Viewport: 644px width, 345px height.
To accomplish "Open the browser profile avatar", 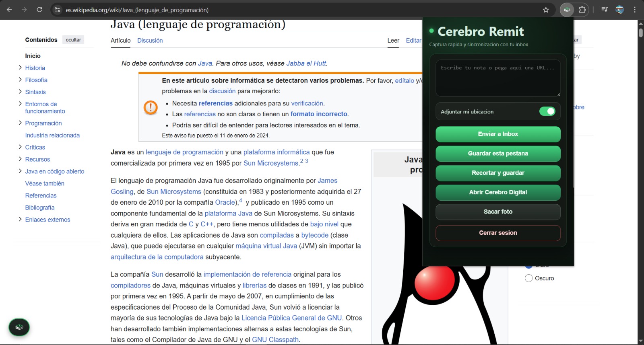I will [x=620, y=10].
